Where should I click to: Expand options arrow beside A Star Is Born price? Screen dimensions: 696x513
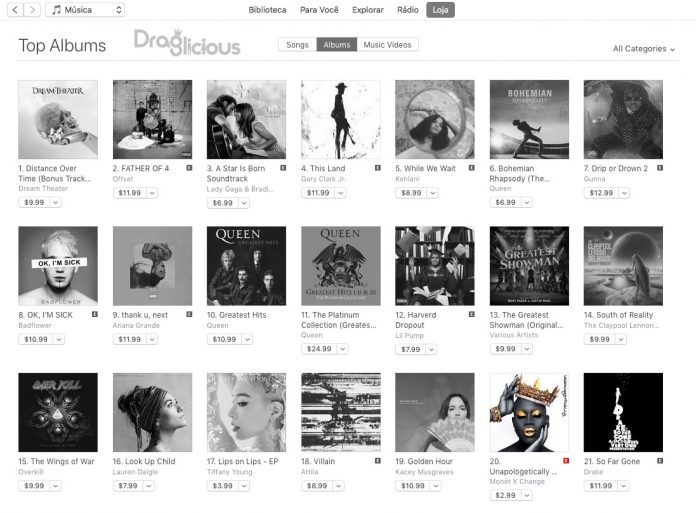244,203
